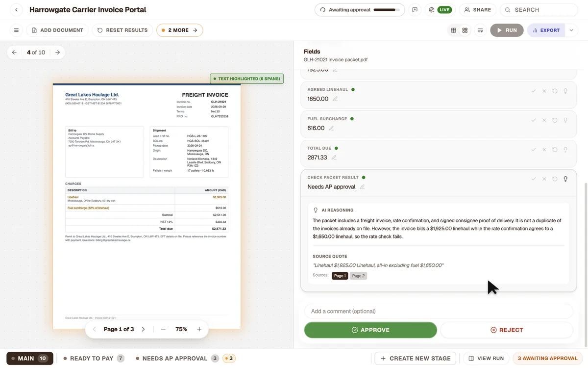Viewport: 588px width, 368px height.
Task: Reset the Total Due field value
Action: pyautogui.click(x=555, y=150)
